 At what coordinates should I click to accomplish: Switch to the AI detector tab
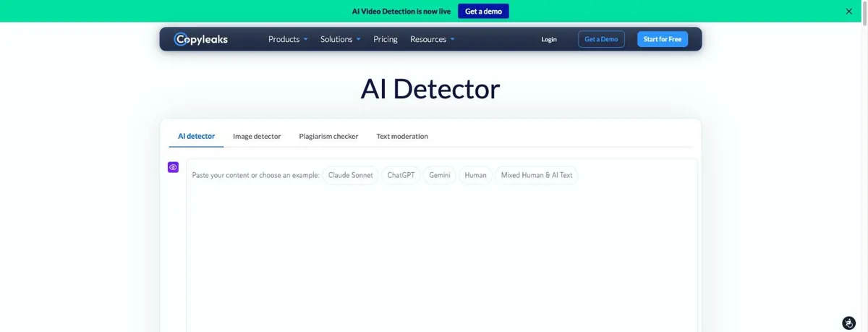tap(197, 136)
